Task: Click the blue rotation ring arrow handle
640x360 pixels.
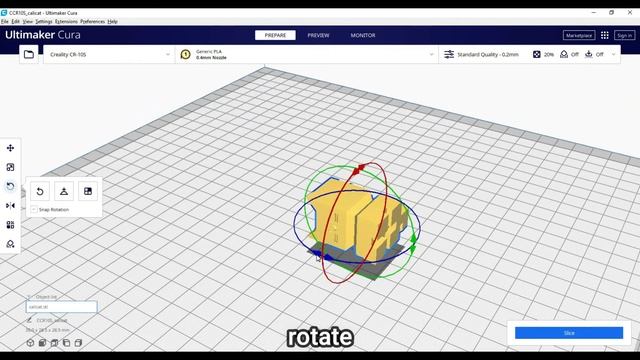Action: click(321, 256)
